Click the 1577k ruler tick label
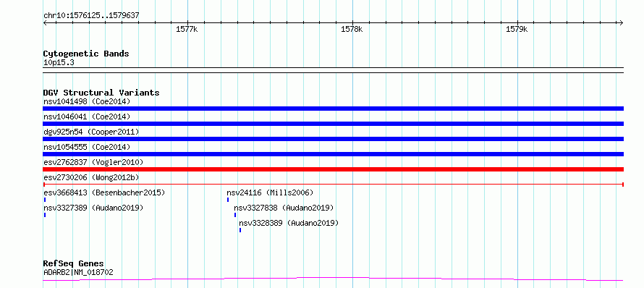644x288 pixels. [187, 29]
